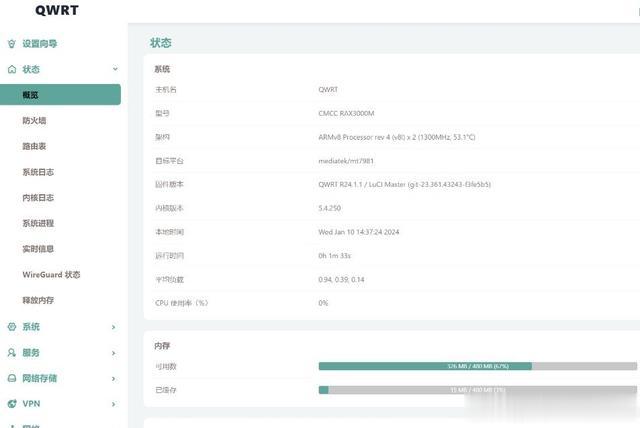
Task: Open 实时信息 realtime info page
Action: point(38,249)
